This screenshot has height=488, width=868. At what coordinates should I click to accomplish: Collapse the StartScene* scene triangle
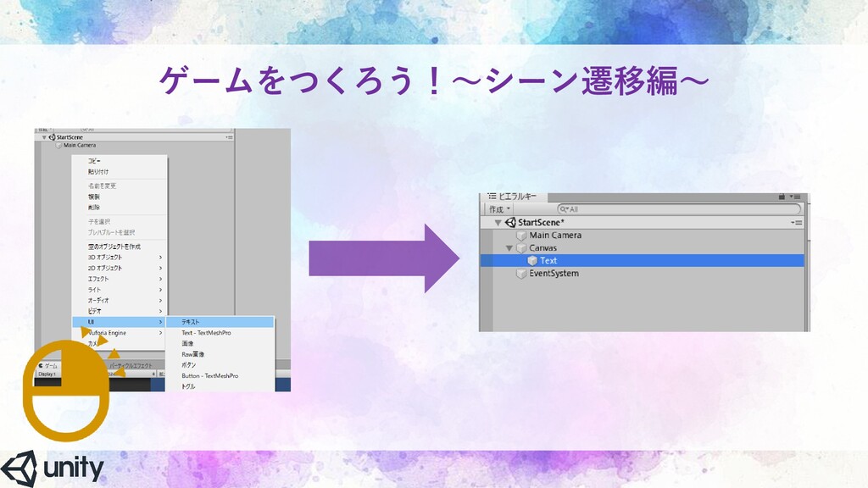[x=498, y=223]
